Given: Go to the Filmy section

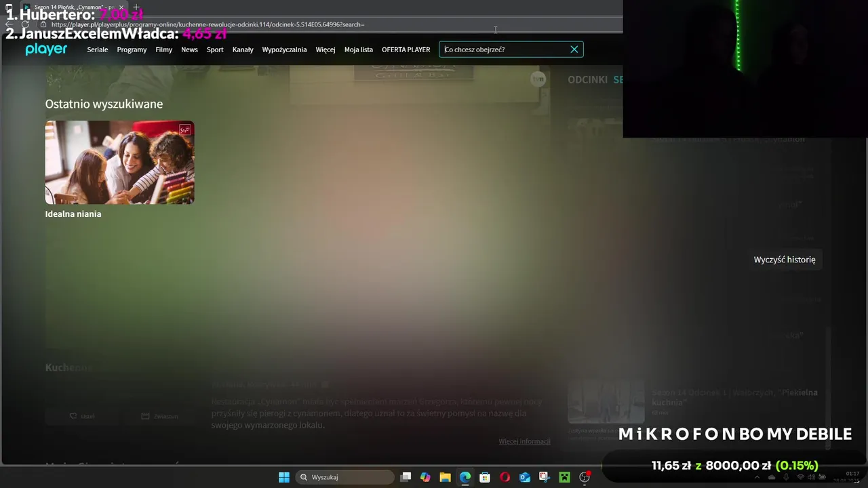Looking at the screenshot, I should (x=163, y=49).
